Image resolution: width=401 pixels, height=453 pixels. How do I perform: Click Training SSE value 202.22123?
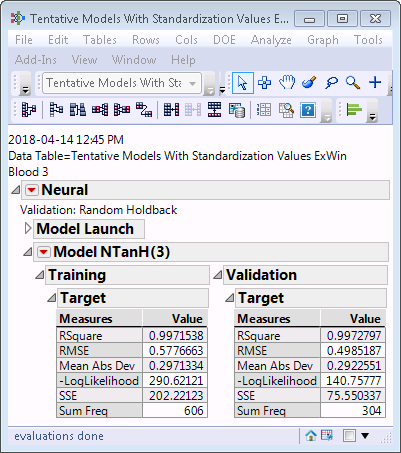click(x=175, y=396)
